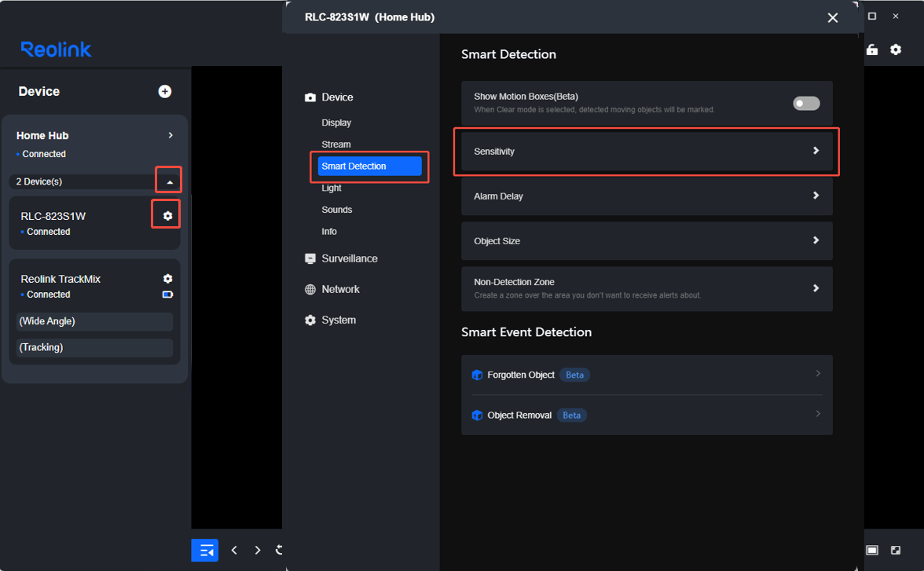This screenshot has height=571, width=924.
Task: Open Object Size settings
Action: tap(647, 241)
